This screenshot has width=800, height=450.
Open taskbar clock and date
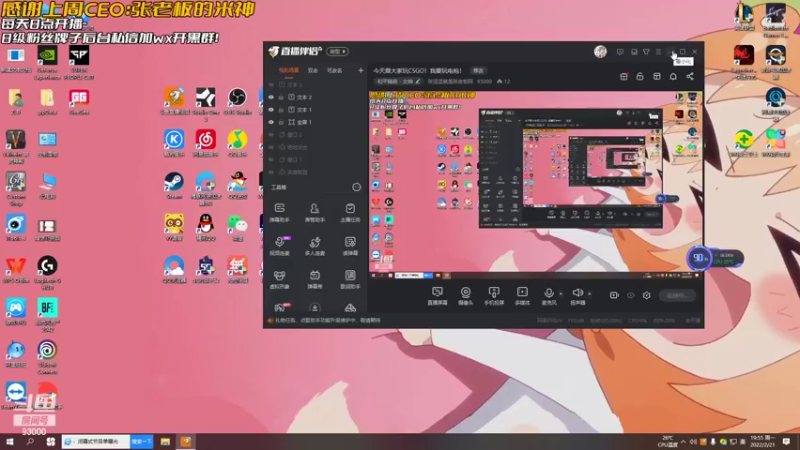click(763, 442)
